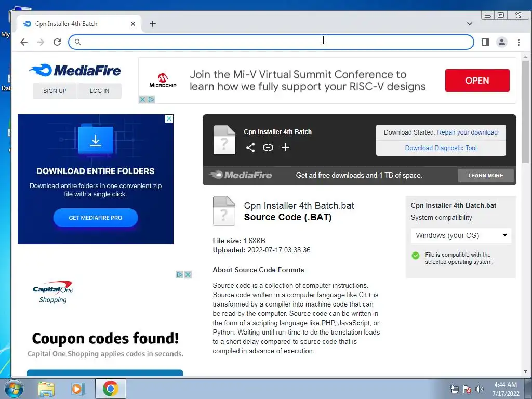Click LOG IN button
This screenshot has height=399, width=532.
coord(99,91)
